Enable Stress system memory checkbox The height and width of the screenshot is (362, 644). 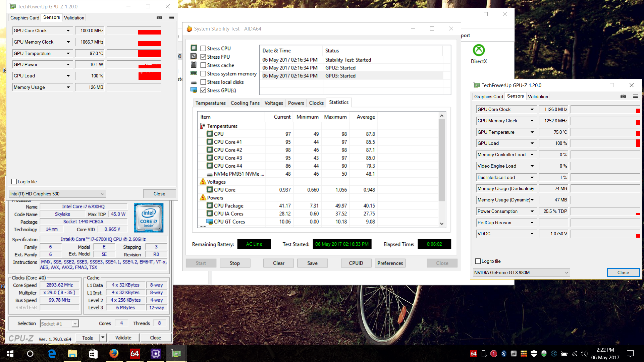[x=203, y=73]
